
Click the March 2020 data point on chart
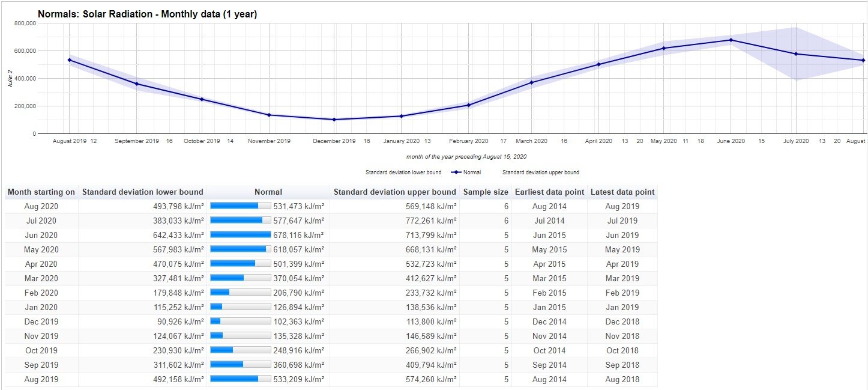click(531, 82)
